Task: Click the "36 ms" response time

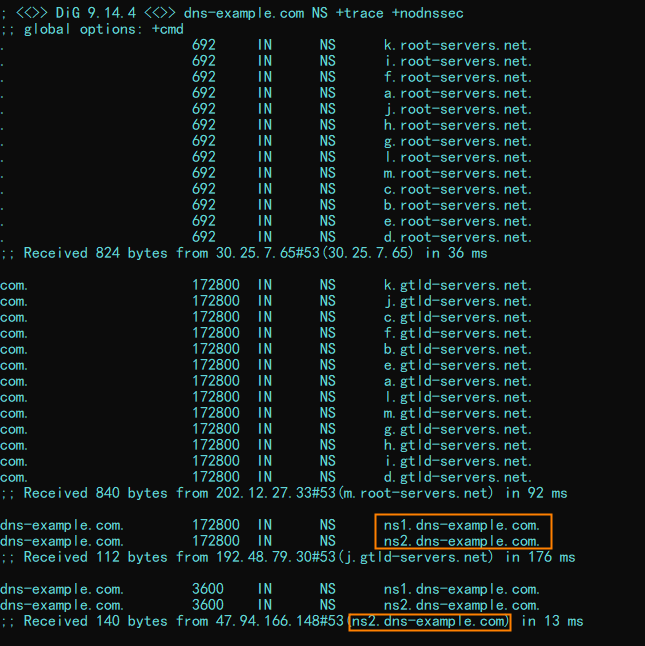Action: [x=467, y=253]
